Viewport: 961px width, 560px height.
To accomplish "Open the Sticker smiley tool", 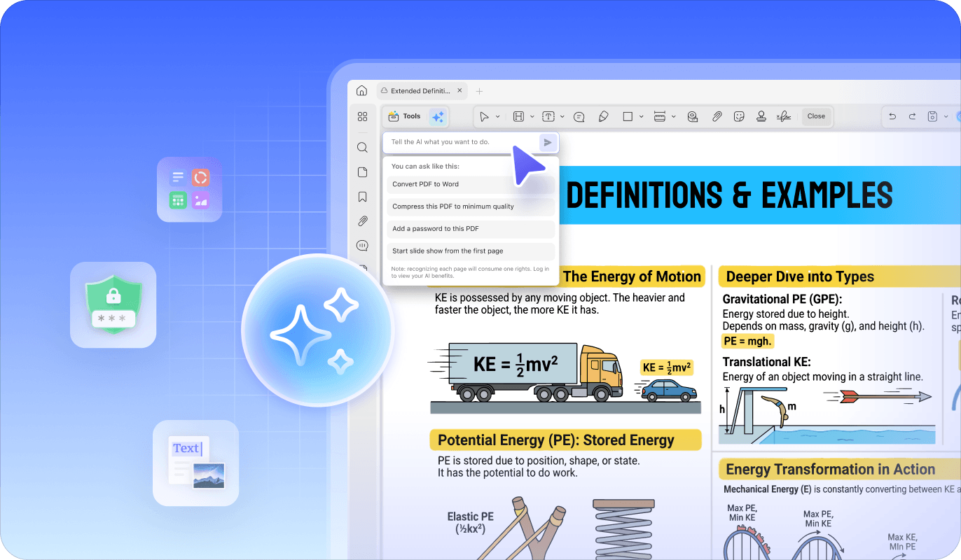I will coord(739,117).
